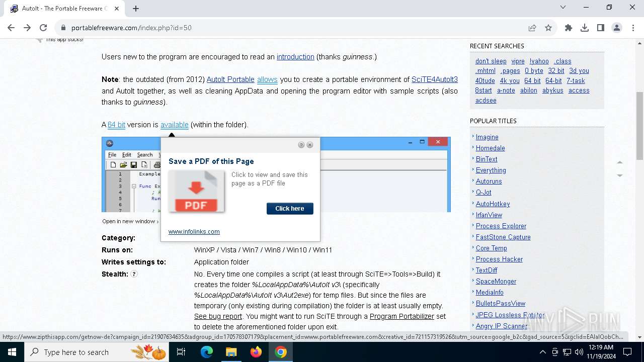Go forward in browser history
Image resolution: width=644 pixels, height=362 pixels.
coord(27,28)
